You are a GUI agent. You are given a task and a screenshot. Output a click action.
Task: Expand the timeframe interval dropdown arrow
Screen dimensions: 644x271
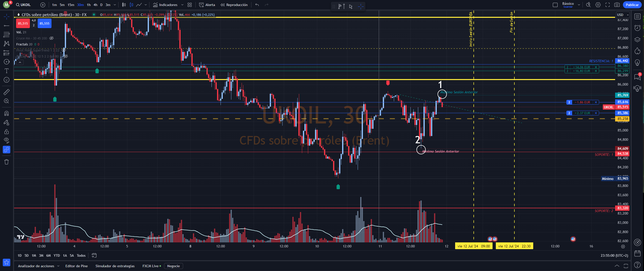[115, 5]
